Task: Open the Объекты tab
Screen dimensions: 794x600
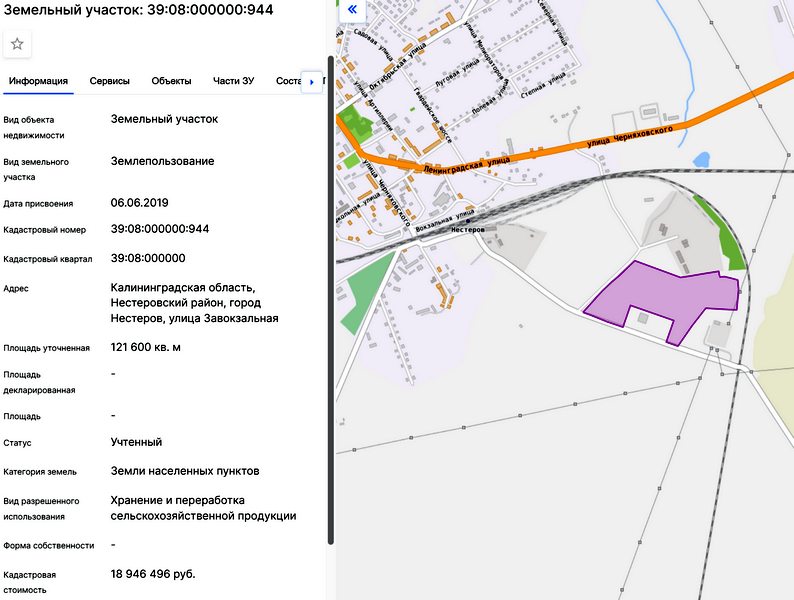Action: click(171, 81)
